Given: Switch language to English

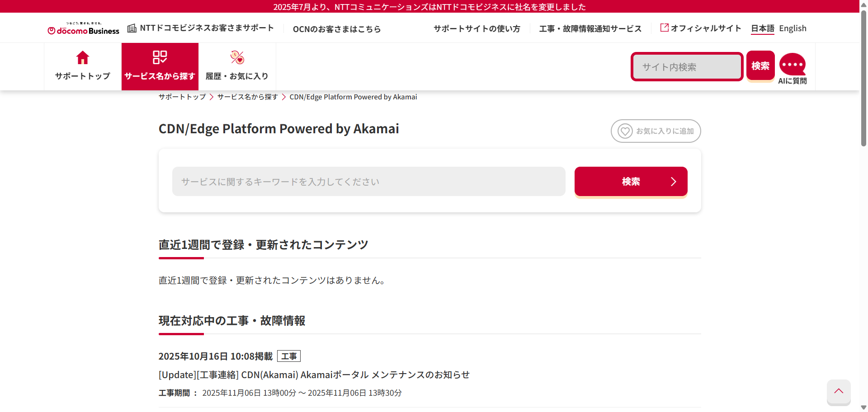Looking at the screenshot, I should tap(793, 28).
